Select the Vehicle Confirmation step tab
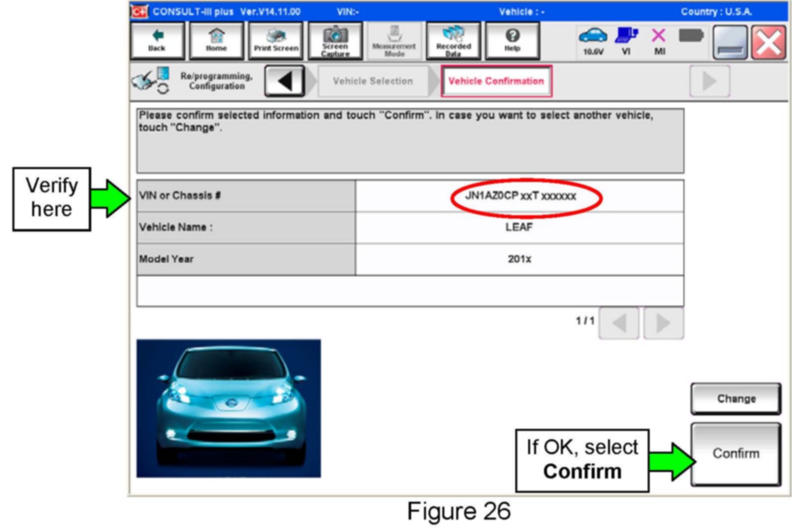Screen dimensions: 792x532 496,81
